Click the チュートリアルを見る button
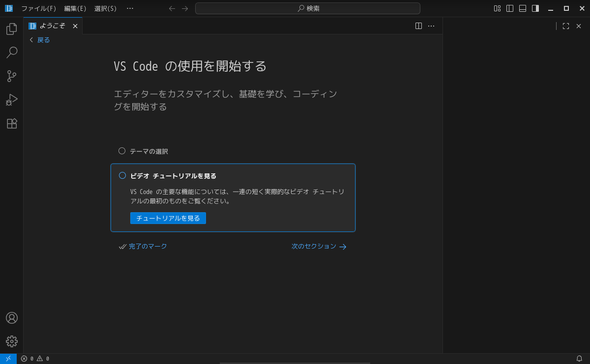Screen dimensions: 590x364 click(x=168, y=218)
